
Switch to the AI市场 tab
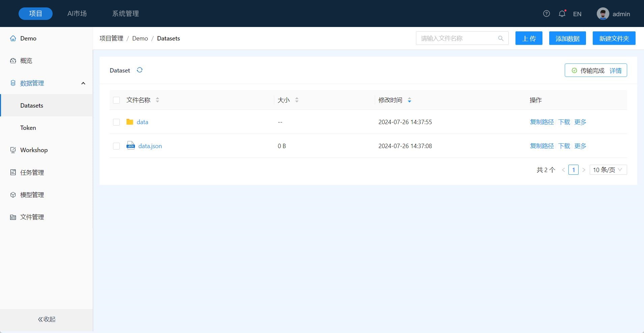coord(77,13)
